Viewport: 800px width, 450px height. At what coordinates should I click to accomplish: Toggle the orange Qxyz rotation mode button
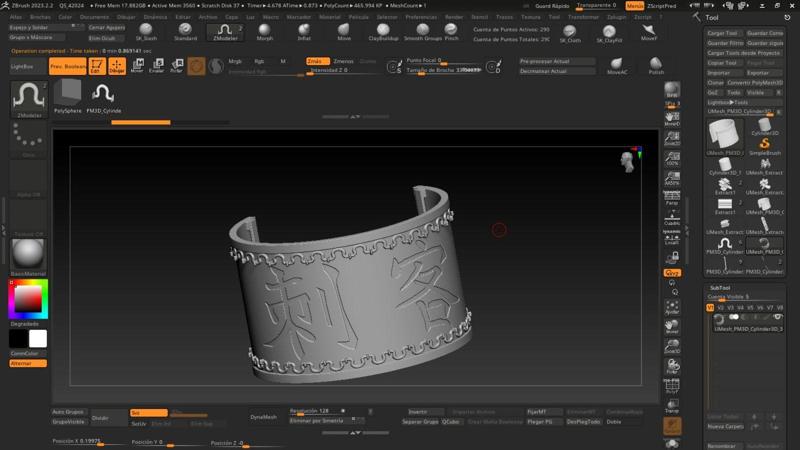[672, 273]
